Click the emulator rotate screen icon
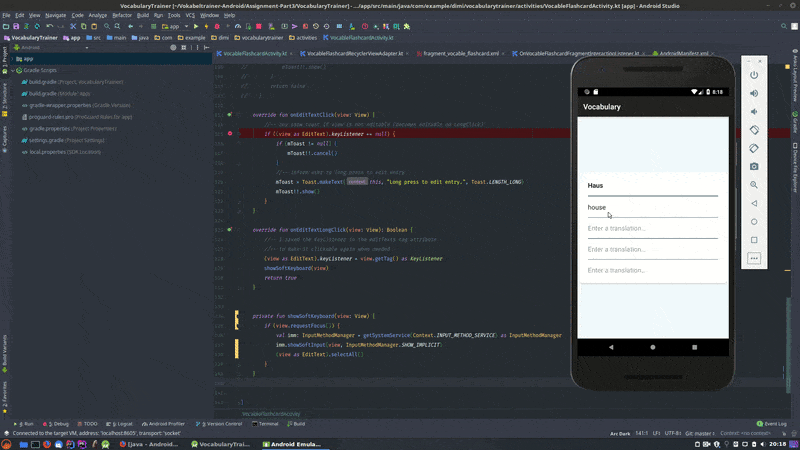800x450 pixels. (754, 130)
